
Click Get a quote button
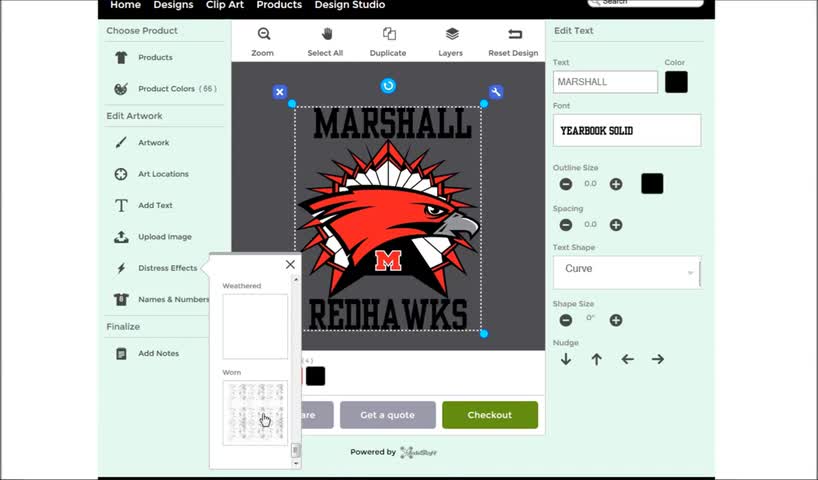tap(388, 415)
